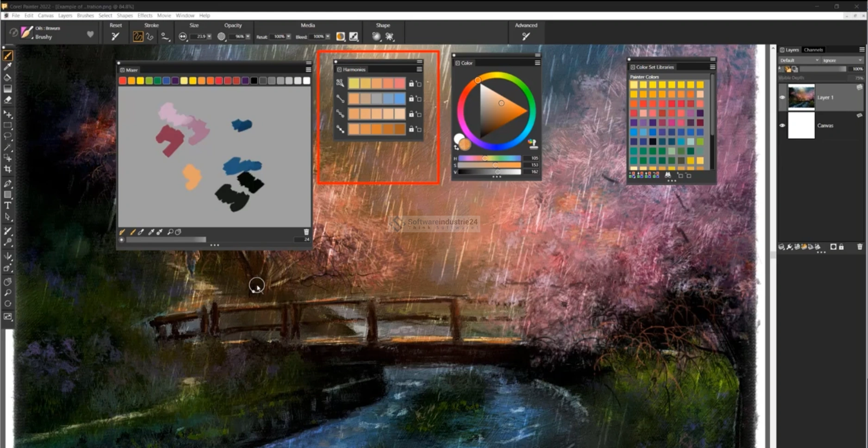Image resolution: width=868 pixels, height=448 pixels.
Task: Choose the Eraser tool in the toolbox
Action: (8, 100)
